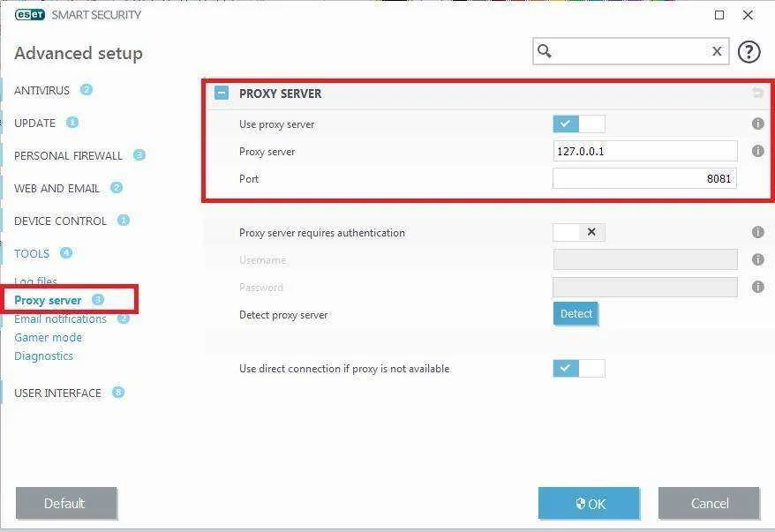The height and width of the screenshot is (532, 775).
Task: Click the help question mark icon
Action: click(x=749, y=51)
